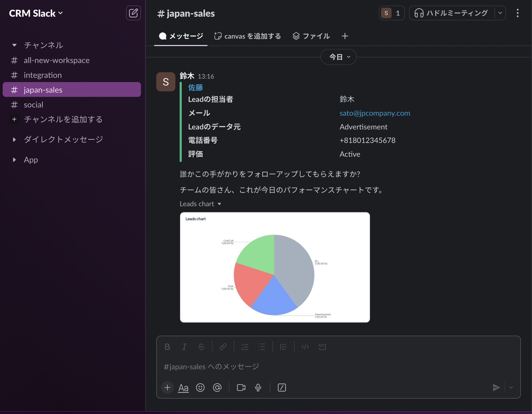Switch to the ファイル tab

coord(311,36)
